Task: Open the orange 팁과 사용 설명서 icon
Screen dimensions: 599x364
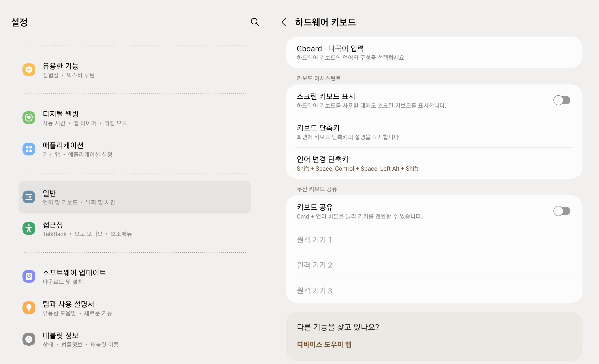Action: pyautogui.click(x=29, y=308)
